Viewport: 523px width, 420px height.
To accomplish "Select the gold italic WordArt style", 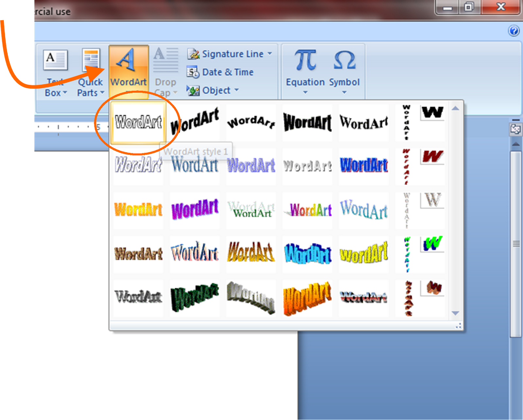I will tap(251, 254).
